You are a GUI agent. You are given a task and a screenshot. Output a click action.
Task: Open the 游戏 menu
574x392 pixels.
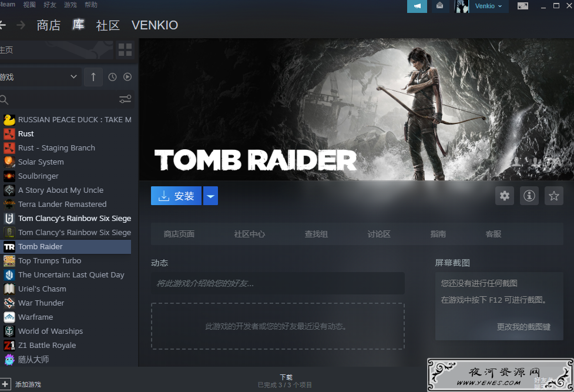pos(71,5)
